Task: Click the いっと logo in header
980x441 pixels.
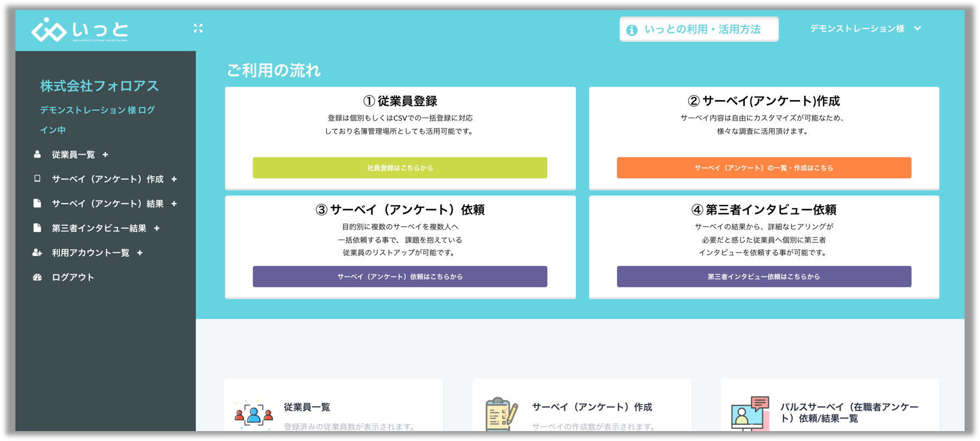Action: click(80, 30)
